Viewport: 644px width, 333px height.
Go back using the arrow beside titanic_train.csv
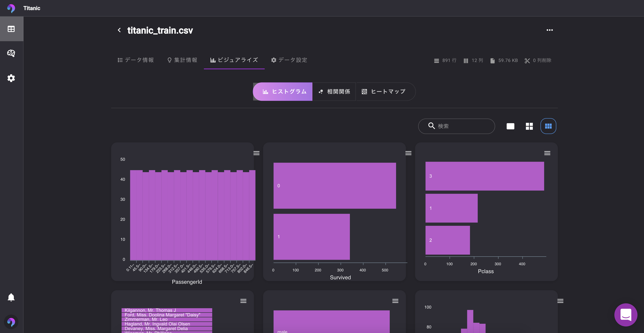point(119,30)
